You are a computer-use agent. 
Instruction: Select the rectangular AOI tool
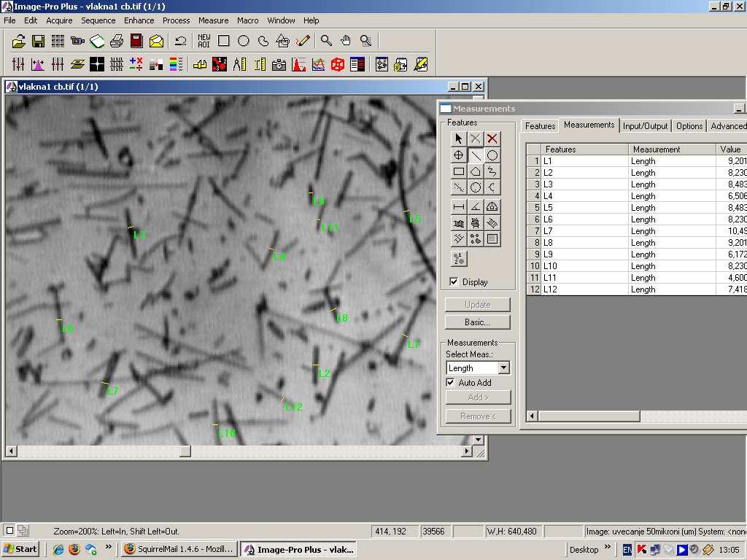[223, 42]
